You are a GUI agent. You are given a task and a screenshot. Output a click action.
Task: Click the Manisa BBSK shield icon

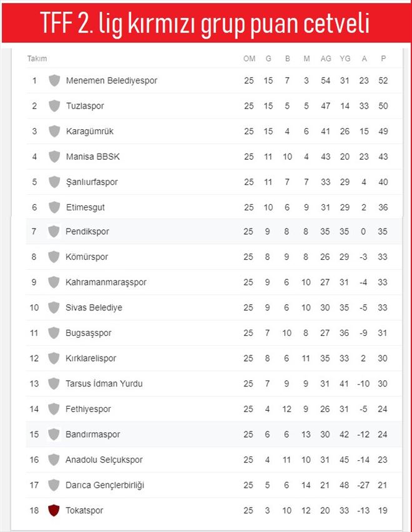pyautogui.click(x=54, y=157)
